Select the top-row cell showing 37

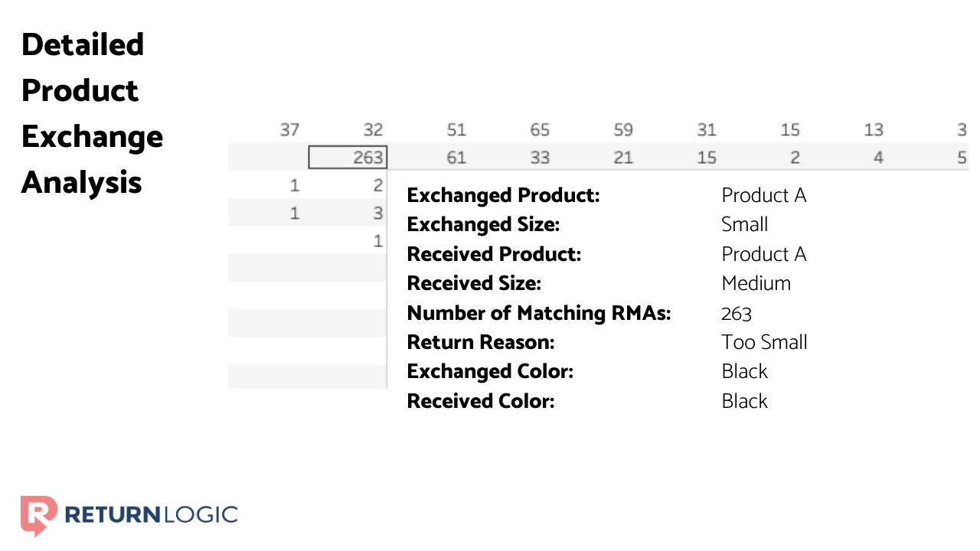(x=289, y=130)
